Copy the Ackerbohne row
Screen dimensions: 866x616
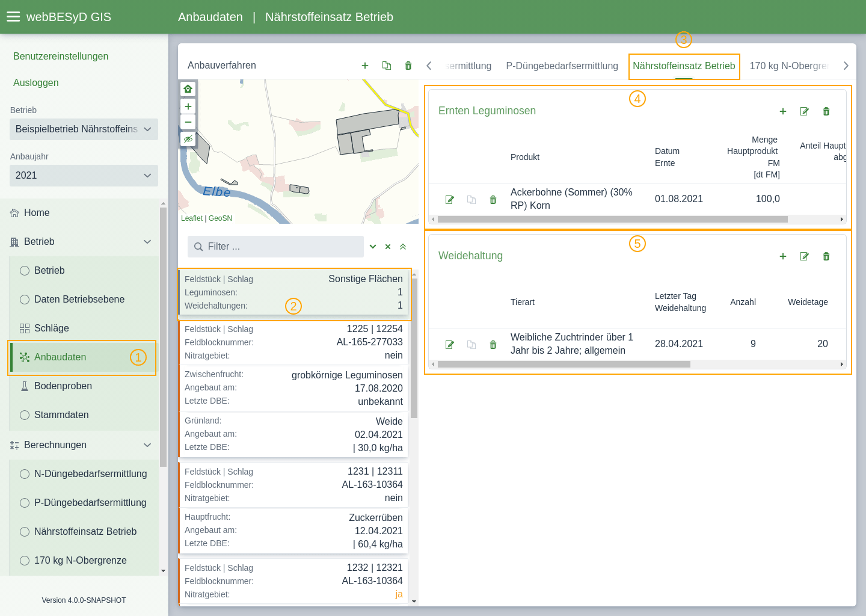(x=471, y=200)
